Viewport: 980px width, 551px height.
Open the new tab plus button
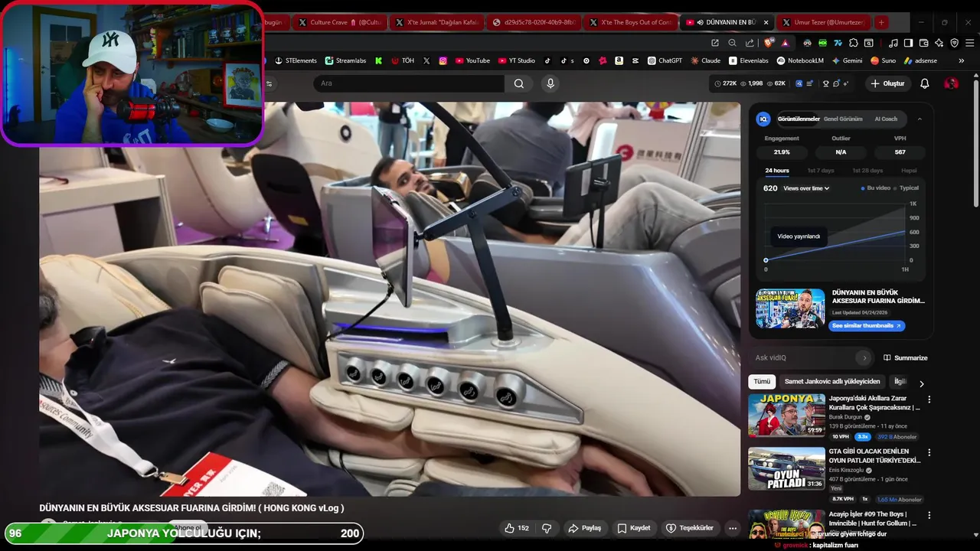(881, 22)
